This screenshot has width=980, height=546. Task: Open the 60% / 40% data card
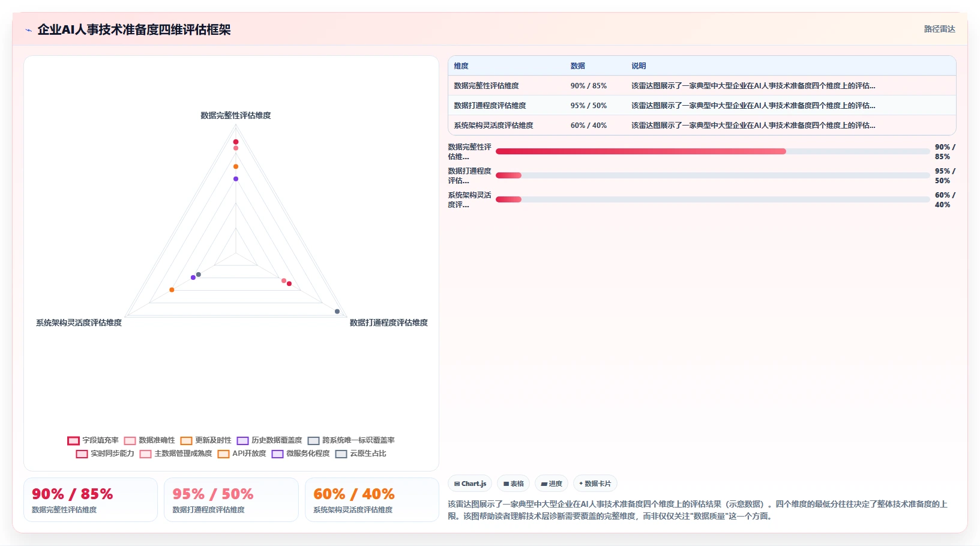[x=372, y=500]
